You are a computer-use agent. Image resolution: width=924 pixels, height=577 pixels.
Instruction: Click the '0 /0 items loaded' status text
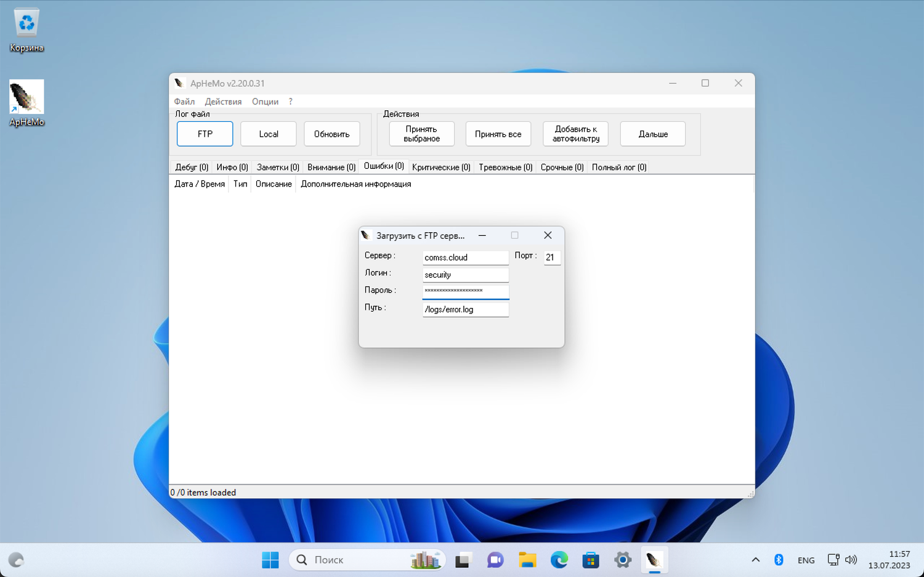[203, 493]
